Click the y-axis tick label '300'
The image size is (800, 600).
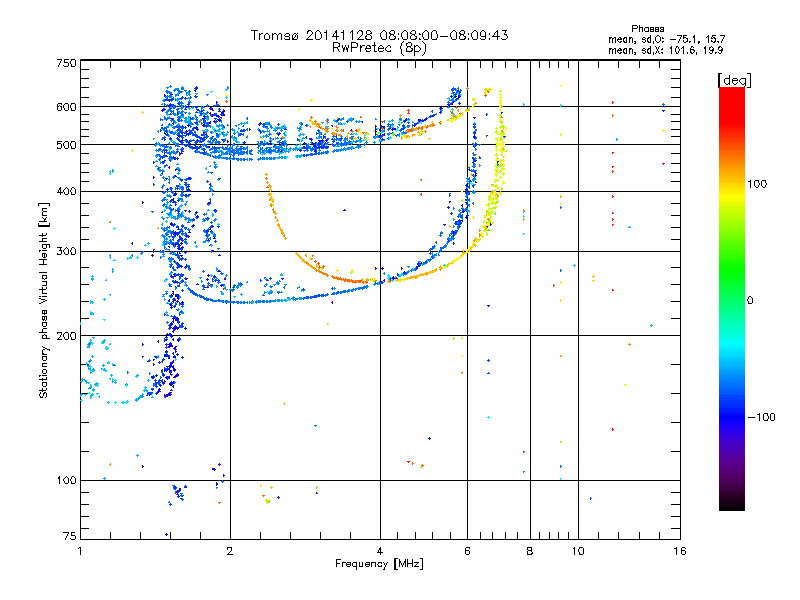click(x=66, y=252)
